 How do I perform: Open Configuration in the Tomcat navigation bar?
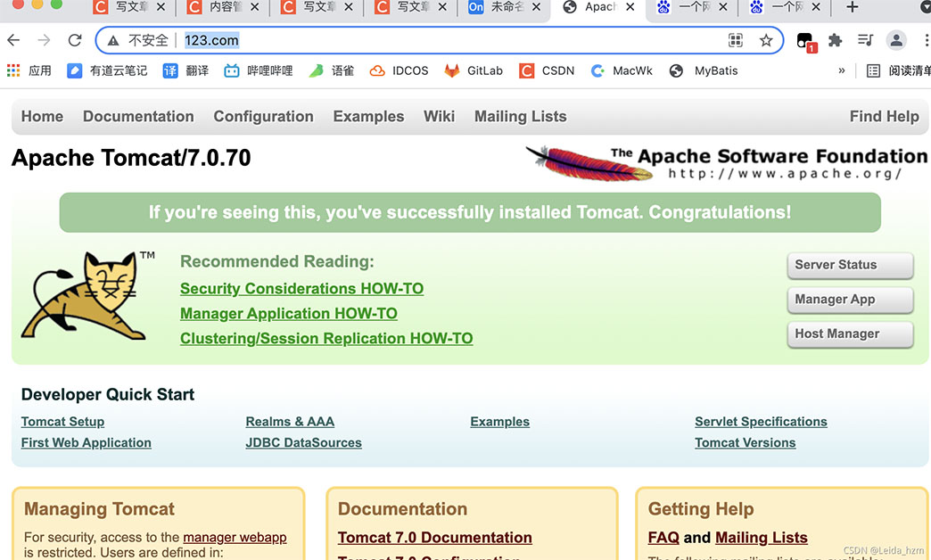tap(264, 117)
